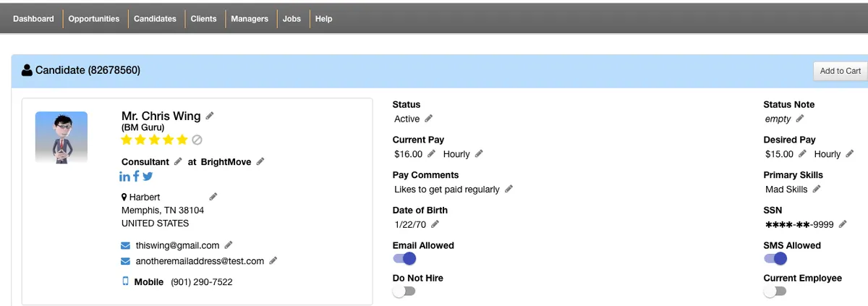Image resolution: width=868 pixels, height=306 pixels.
Task: Set rating to five stars
Action: pyautogui.click(x=182, y=140)
